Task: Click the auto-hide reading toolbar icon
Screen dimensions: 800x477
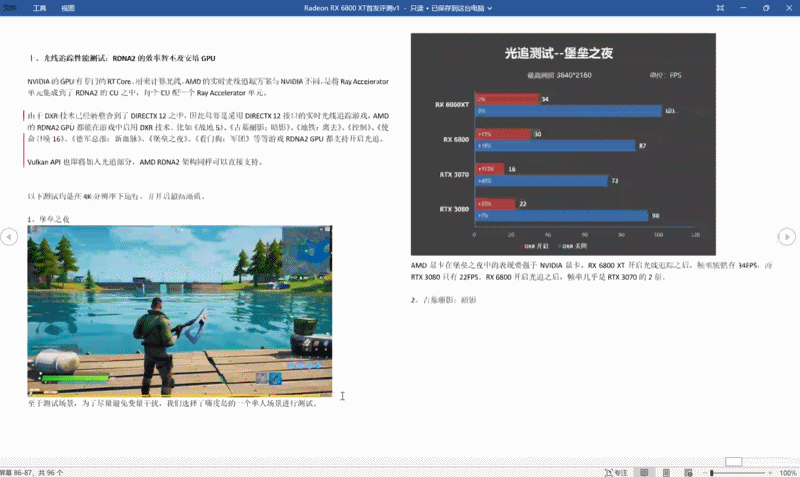Action: pos(720,8)
